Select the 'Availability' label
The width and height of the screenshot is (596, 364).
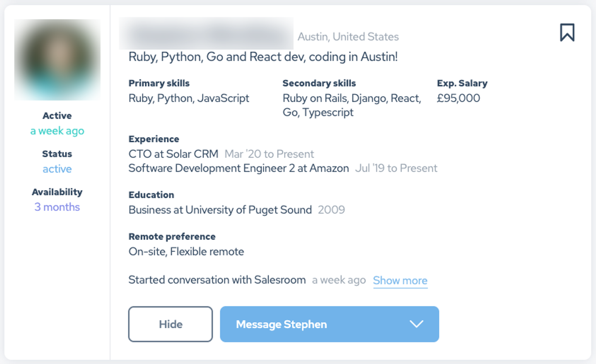[x=57, y=192]
